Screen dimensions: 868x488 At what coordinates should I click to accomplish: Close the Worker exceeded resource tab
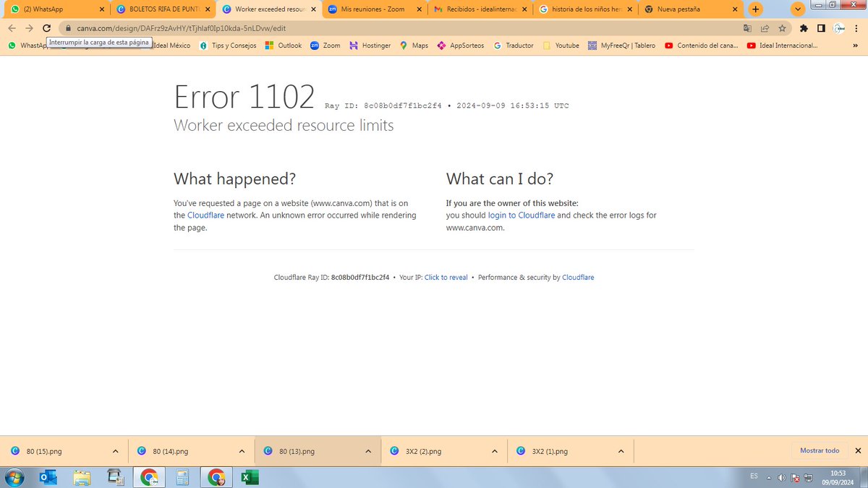313,9
